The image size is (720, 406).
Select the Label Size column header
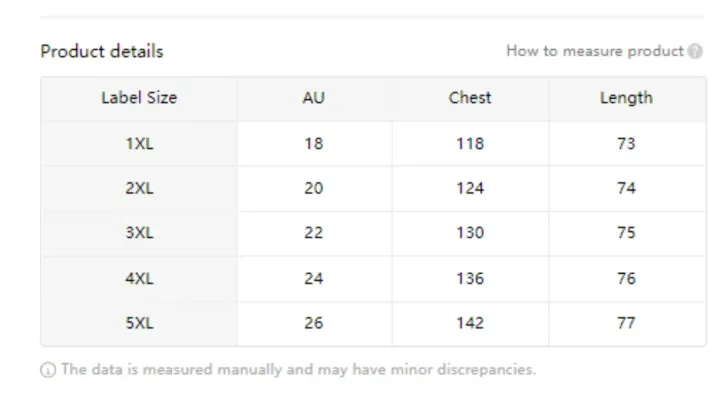139,98
